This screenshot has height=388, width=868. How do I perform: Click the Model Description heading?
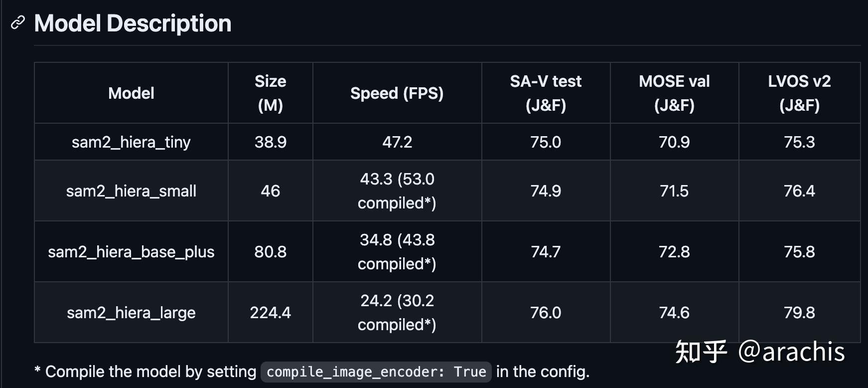click(133, 23)
